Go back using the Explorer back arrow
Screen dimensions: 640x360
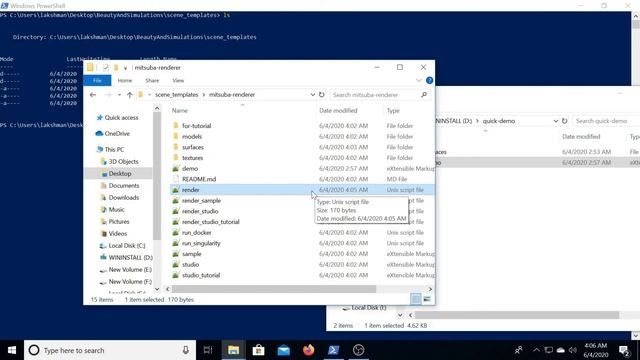[93, 95]
